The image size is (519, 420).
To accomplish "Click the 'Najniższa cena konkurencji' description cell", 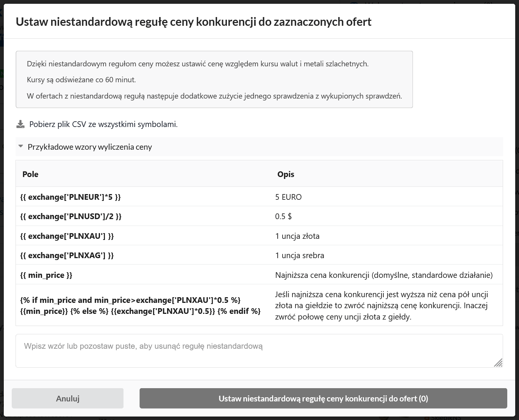I will coord(383,275).
